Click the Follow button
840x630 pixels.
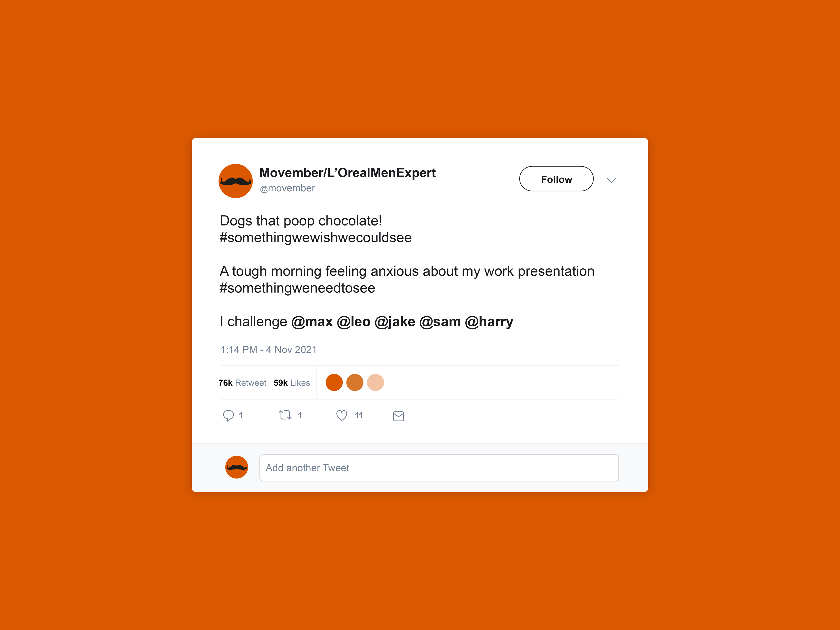pos(556,179)
